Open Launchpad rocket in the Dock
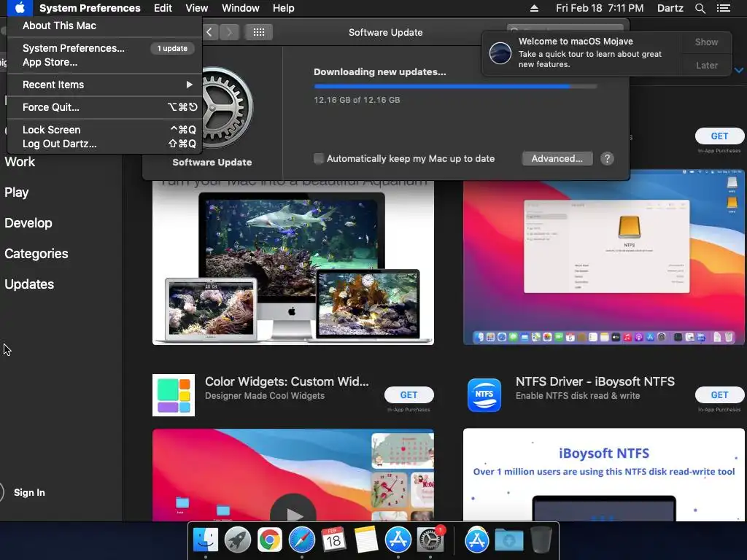The width and height of the screenshot is (747, 560). pyautogui.click(x=237, y=540)
